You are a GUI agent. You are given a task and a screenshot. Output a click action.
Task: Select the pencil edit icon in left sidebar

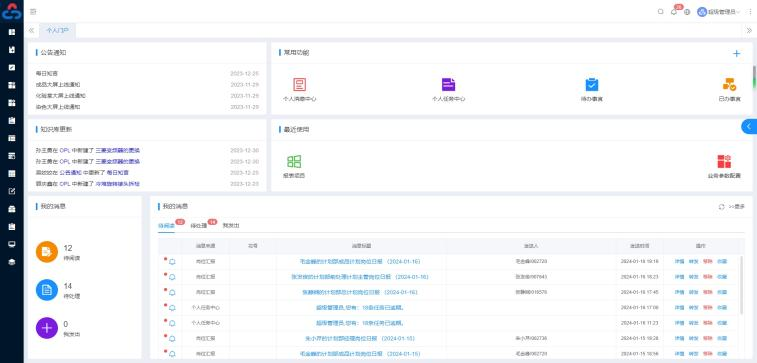pos(12,191)
